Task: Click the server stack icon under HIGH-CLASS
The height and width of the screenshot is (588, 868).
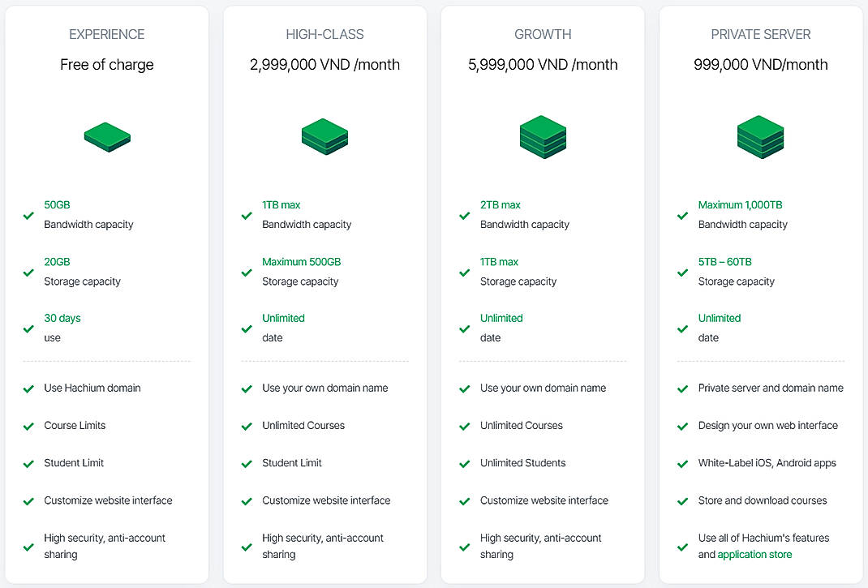Action: [324, 137]
